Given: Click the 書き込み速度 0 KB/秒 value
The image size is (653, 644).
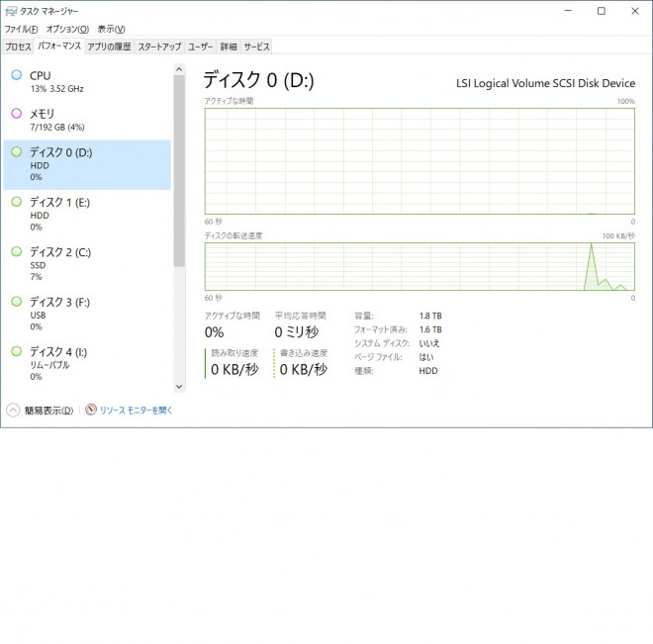Looking at the screenshot, I should point(304,370).
